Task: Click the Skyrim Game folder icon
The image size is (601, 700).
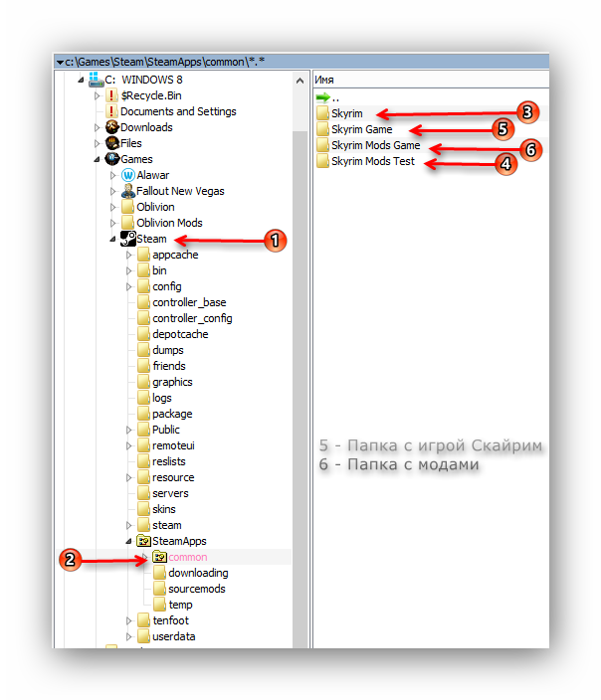Action: pyautogui.click(x=322, y=129)
